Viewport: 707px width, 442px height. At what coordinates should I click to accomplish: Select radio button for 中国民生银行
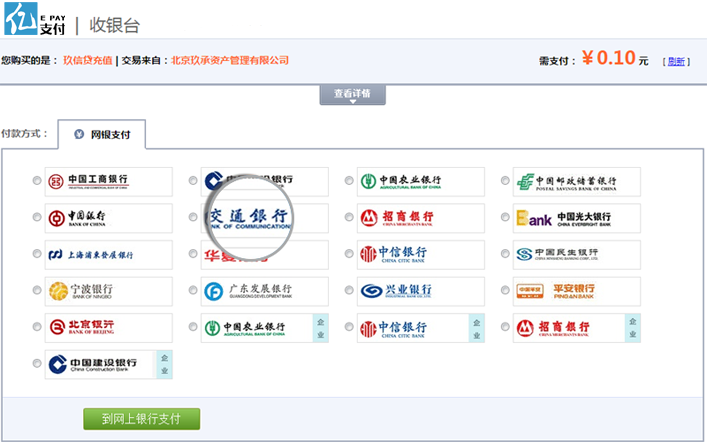pos(505,253)
